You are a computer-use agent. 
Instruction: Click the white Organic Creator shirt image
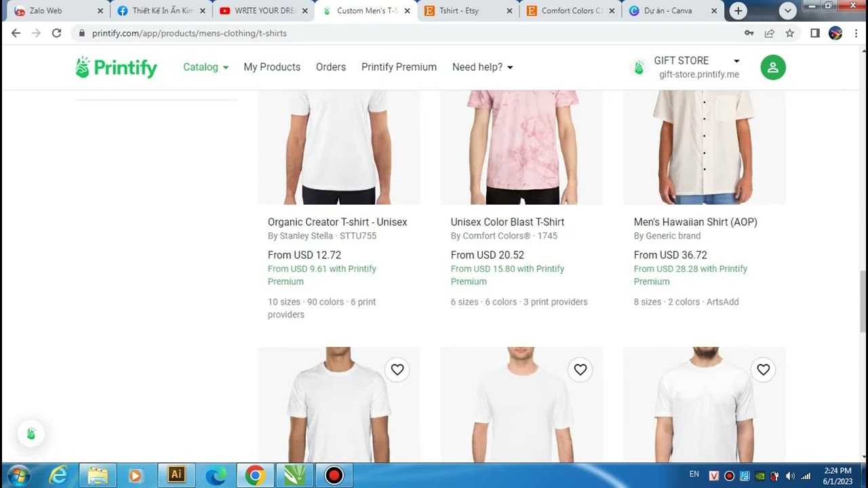click(x=339, y=147)
